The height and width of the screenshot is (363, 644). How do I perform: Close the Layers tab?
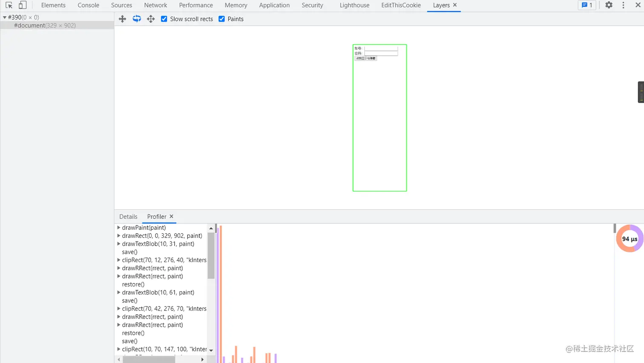(x=455, y=5)
